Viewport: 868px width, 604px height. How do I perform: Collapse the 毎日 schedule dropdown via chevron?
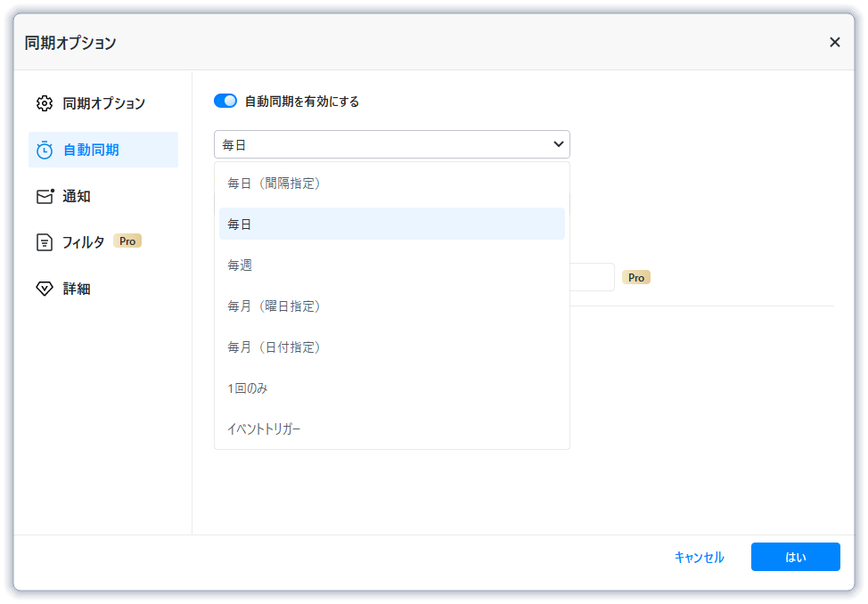pyautogui.click(x=559, y=144)
